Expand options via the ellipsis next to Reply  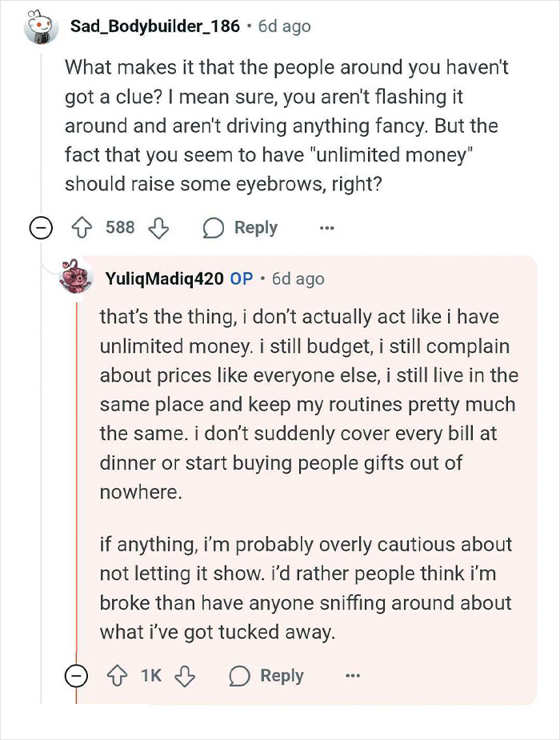tap(326, 227)
